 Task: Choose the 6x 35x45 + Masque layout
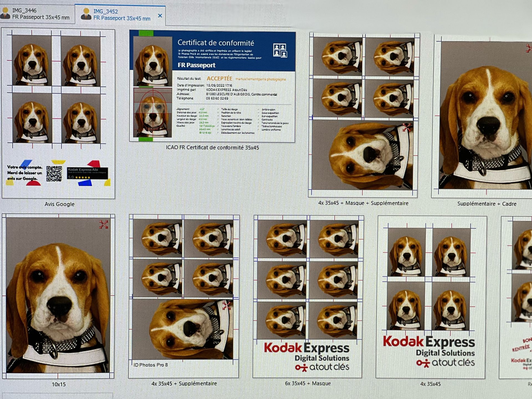[x=308, y=296]
